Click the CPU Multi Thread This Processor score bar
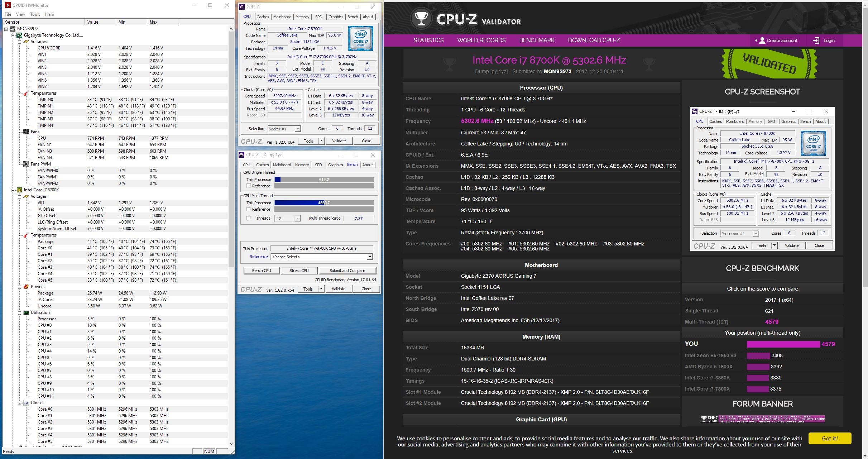Screen dimensions: 868x459 (x=324, y=203)
